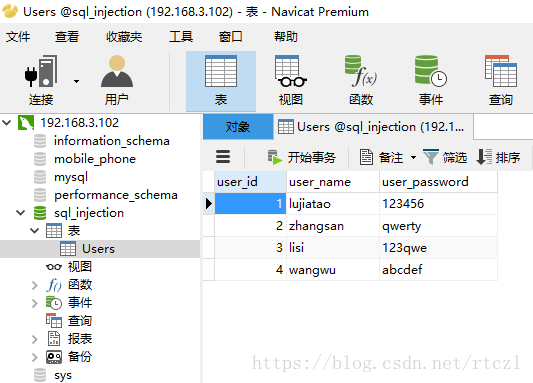Click the user_name column header
Image resolution: width=533 pixels, height=383 pixels.
[x=333, y=182]
